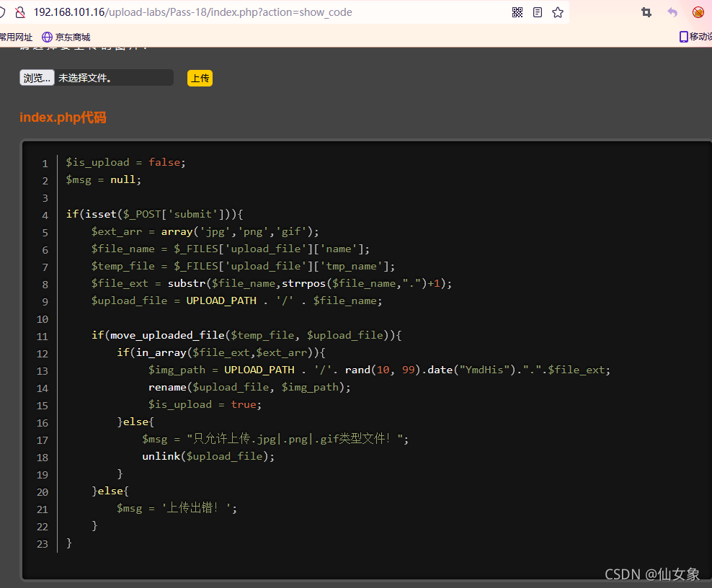Click the index.php代码 heading
The height and width of the screenshot is (588, 712).
(x=63, y=117)
